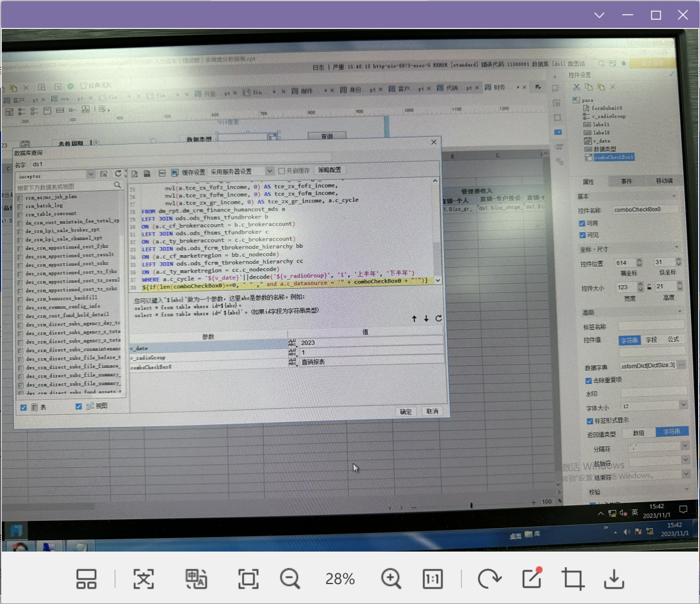
Task: Select comboCheckBox0 in the widget tree
Action: (x=613, y=157)
